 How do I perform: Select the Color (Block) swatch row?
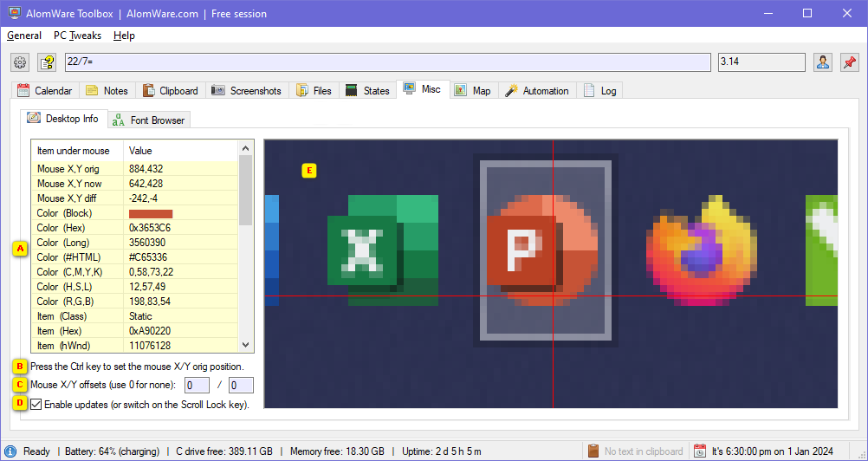(134, 213)
